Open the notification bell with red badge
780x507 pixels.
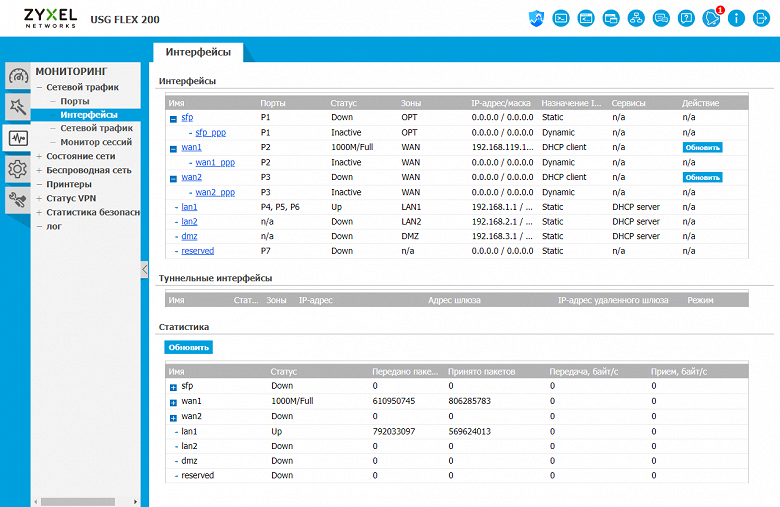coord(712,18)
